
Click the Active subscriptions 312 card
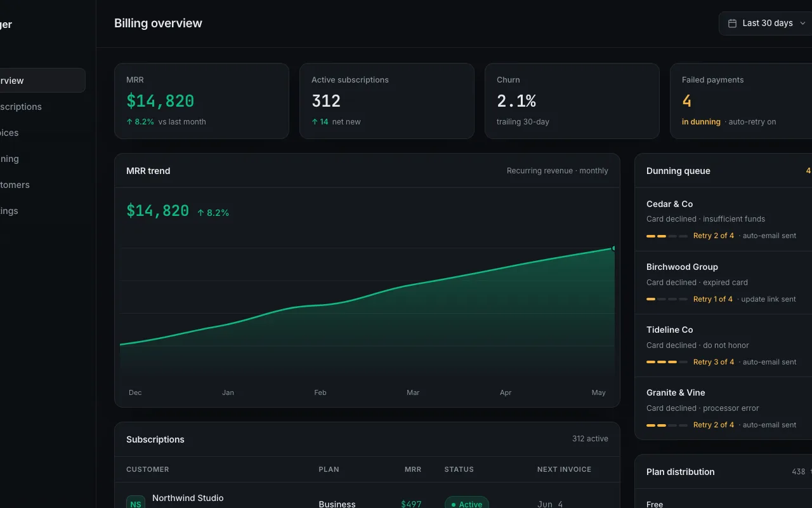[387, 101]
